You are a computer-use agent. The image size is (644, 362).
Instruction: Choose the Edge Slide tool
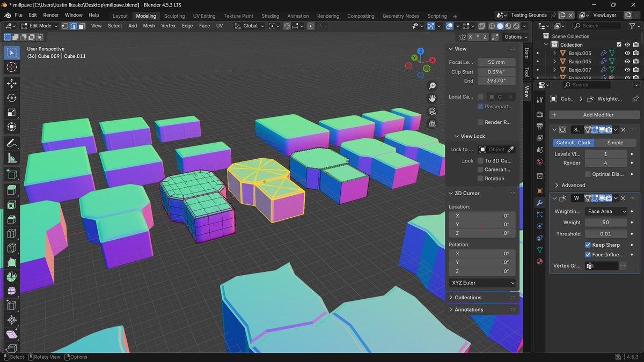pos(12,306)
